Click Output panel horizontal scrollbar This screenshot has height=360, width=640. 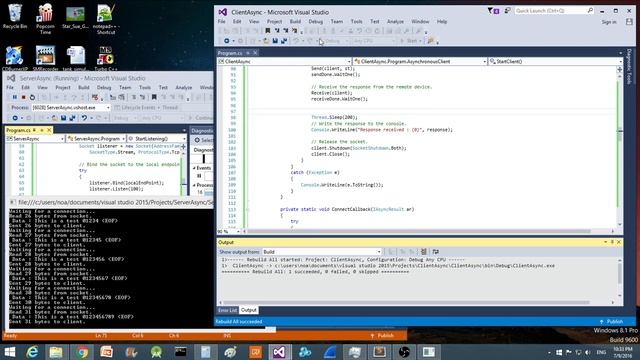[x=417, y=303]
